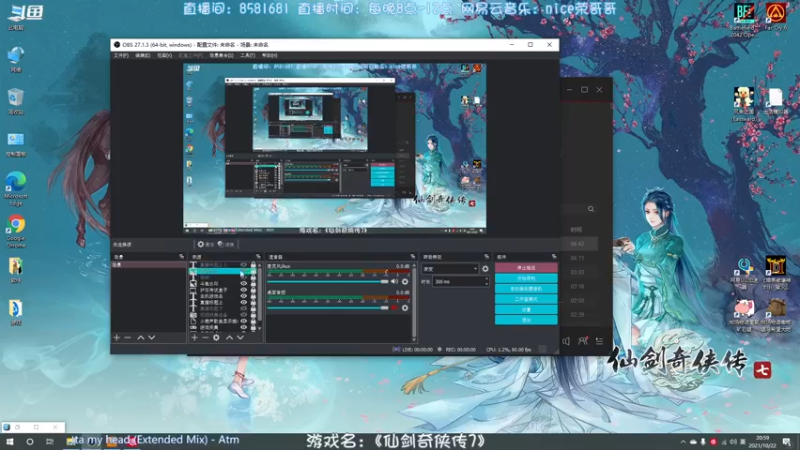Toggle visibility eye of the 小葫芦 song display source
The width and height of the screenshot is (800, 450).
point(243,321)
